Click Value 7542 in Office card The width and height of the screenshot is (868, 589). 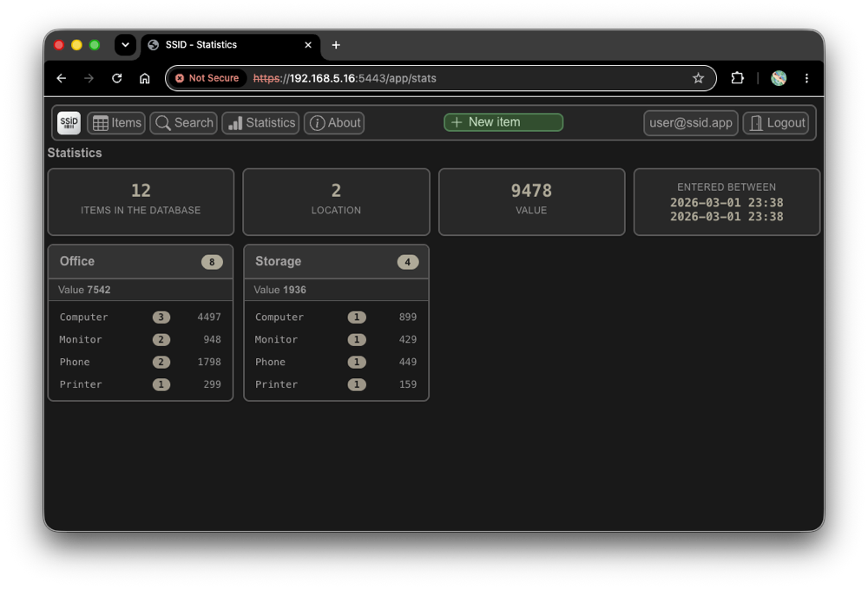pos(84,290)
